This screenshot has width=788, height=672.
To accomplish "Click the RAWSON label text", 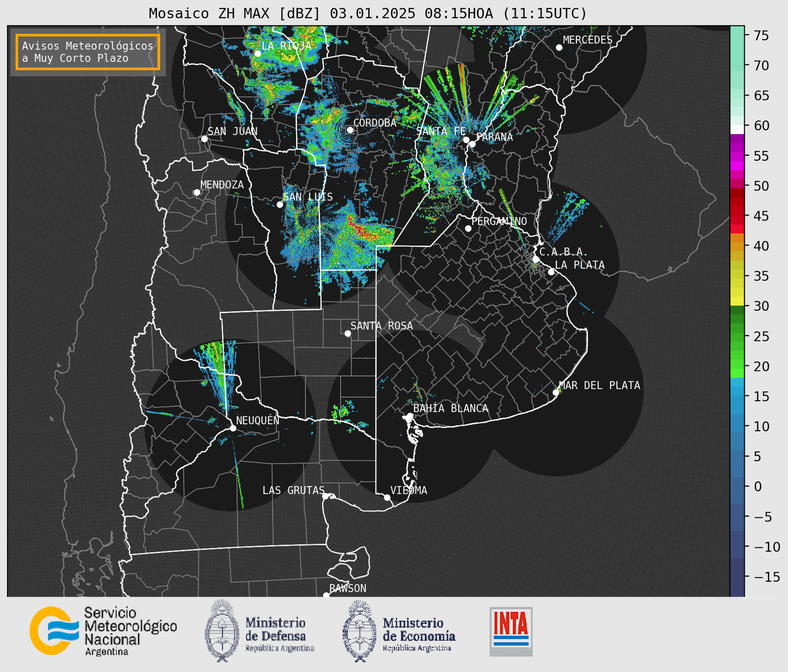I will click(348, 588).
